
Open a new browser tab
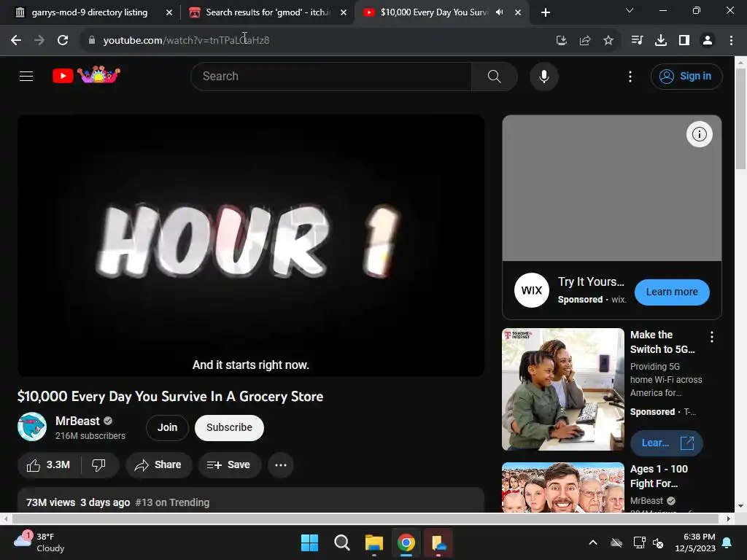(546, 13)
